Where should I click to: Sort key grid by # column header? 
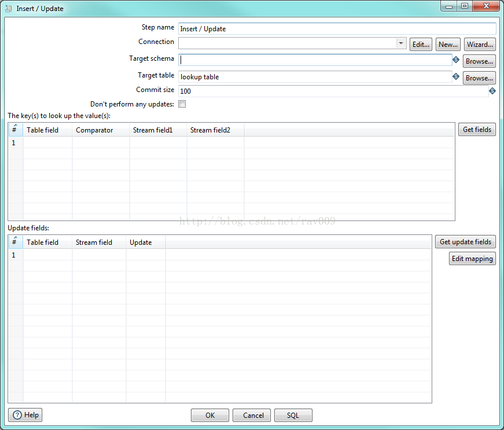click(16, 130)
